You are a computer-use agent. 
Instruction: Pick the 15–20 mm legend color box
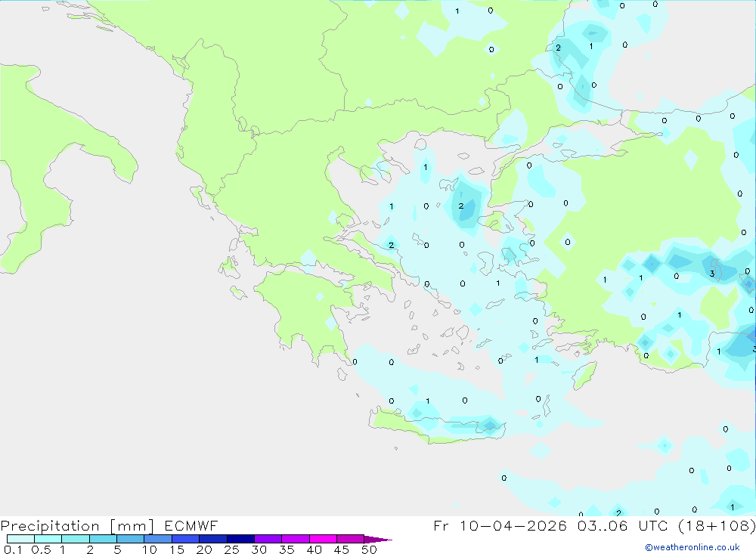tap(186, 539)
